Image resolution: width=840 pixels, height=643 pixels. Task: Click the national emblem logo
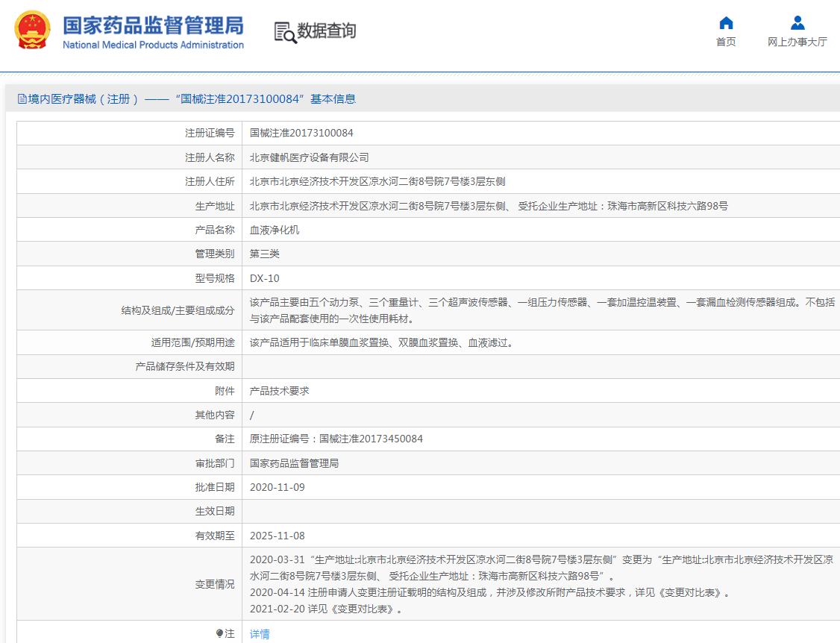[33, 31]
